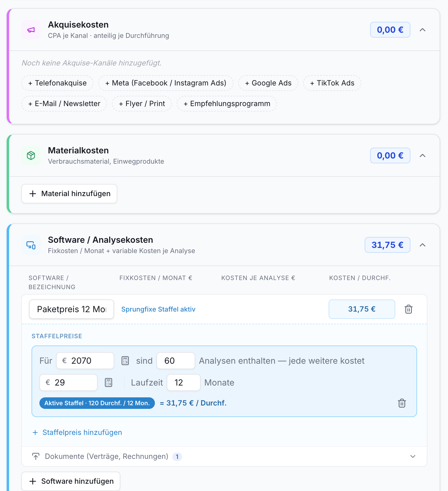Click the 31,75 € Kosten / Durchf. box
The height and width of the screenshot is (491, 448).
tap(362, 309)
